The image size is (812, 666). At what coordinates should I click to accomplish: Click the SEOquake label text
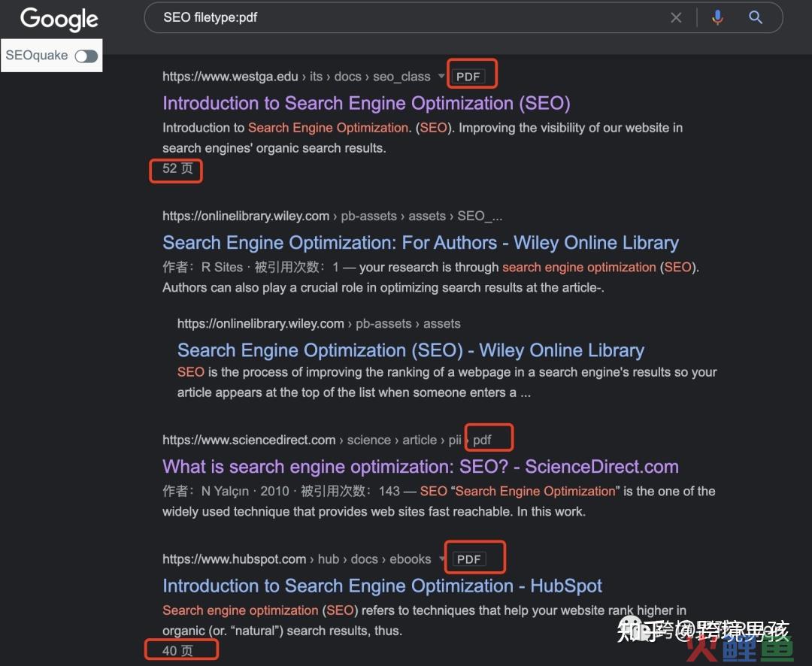(37, 56)
